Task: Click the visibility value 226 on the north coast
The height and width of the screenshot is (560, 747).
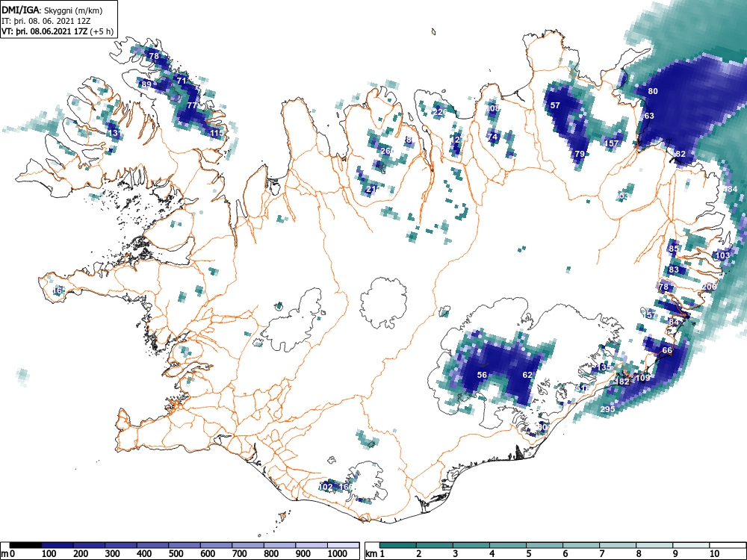Action: (x=441, y=112)
